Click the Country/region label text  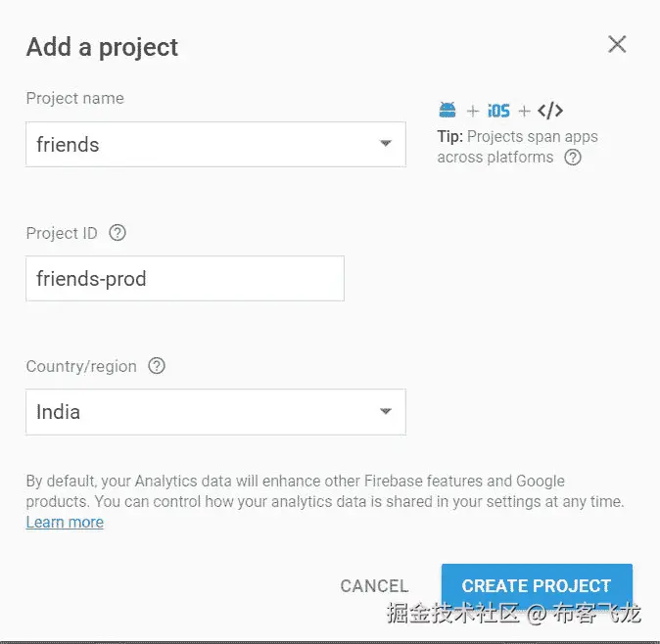tap(81, 366)
